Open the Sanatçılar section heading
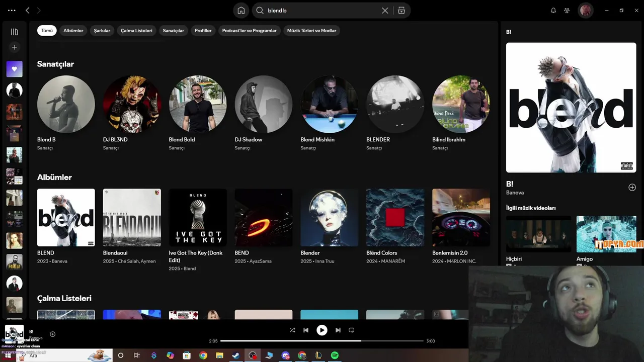644x362 pixels. 55,64
